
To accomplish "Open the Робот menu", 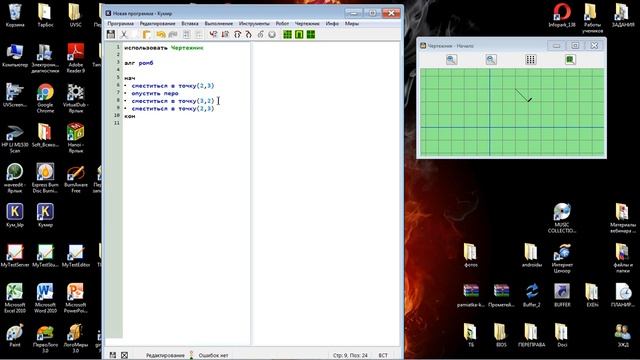I will pos(282,24).
